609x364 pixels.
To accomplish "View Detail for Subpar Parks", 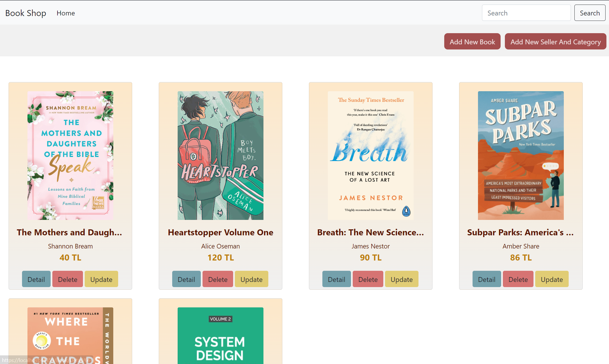I will click(x=487, y=279).
